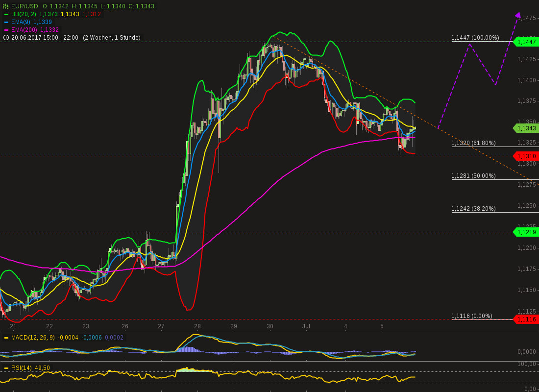
Task: Click the purple forecast arrow tip
Action: [x=518, y=14]
